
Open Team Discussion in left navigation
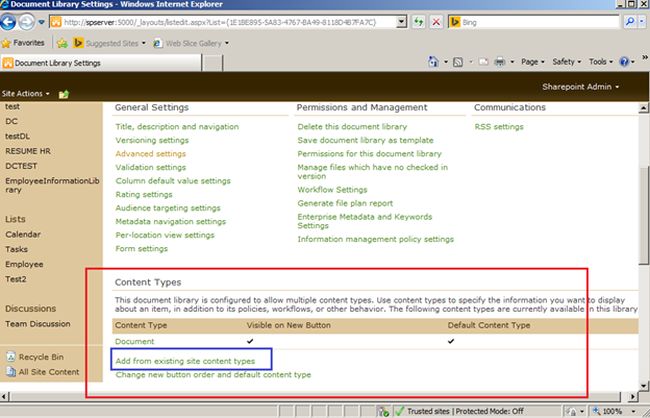[38, 324]
